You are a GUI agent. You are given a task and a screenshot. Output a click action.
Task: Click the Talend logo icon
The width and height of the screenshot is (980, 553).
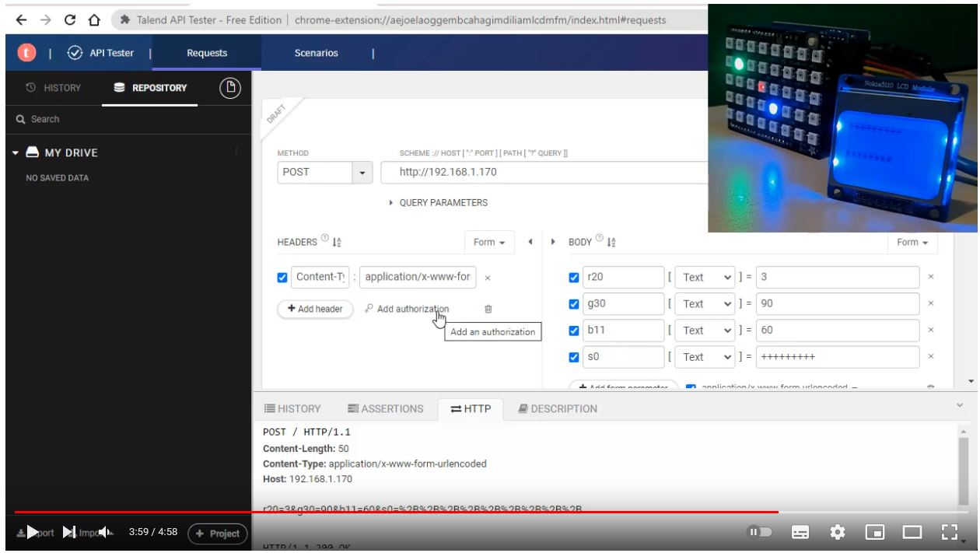pyautogui.click(x=26, y=53)
